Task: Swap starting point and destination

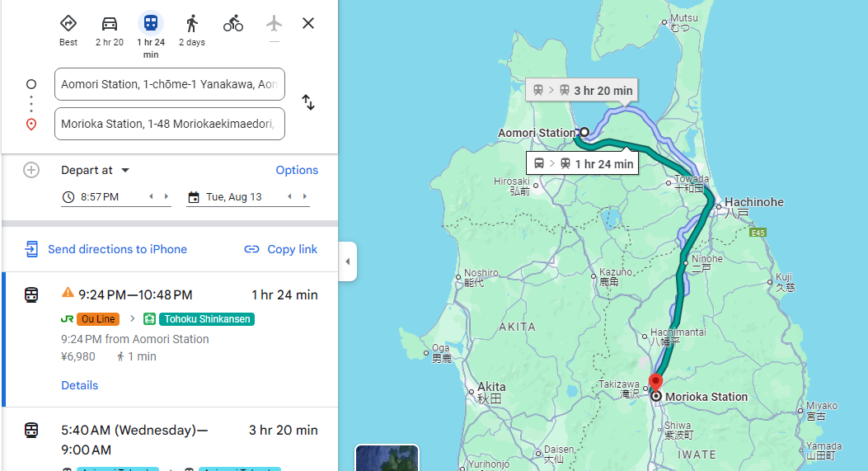Action: click(308, 102)
